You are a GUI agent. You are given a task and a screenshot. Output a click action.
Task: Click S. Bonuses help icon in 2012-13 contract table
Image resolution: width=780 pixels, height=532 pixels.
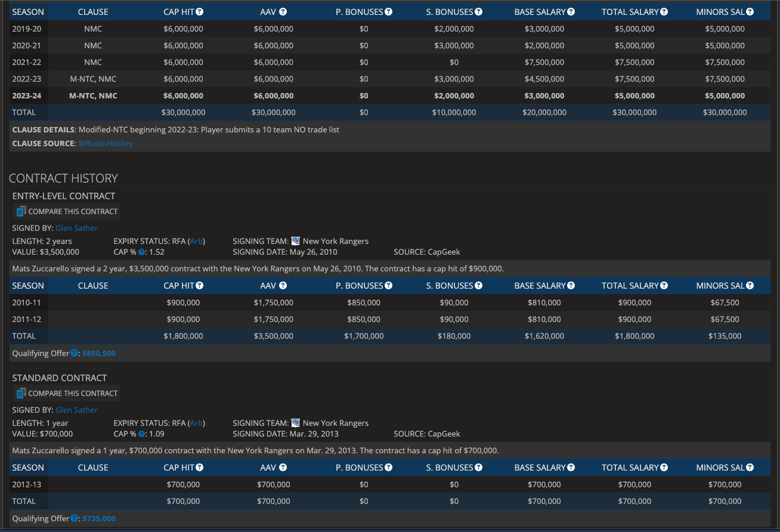point(478,468)
